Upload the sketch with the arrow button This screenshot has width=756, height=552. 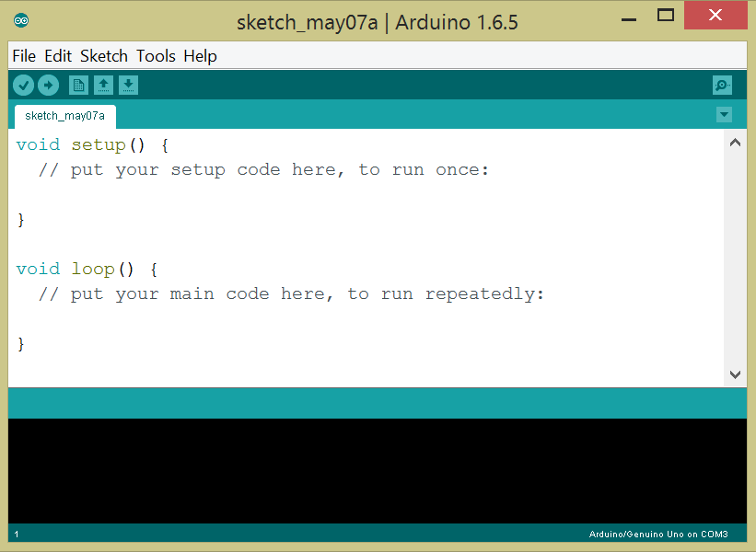[x=48, y=86]
